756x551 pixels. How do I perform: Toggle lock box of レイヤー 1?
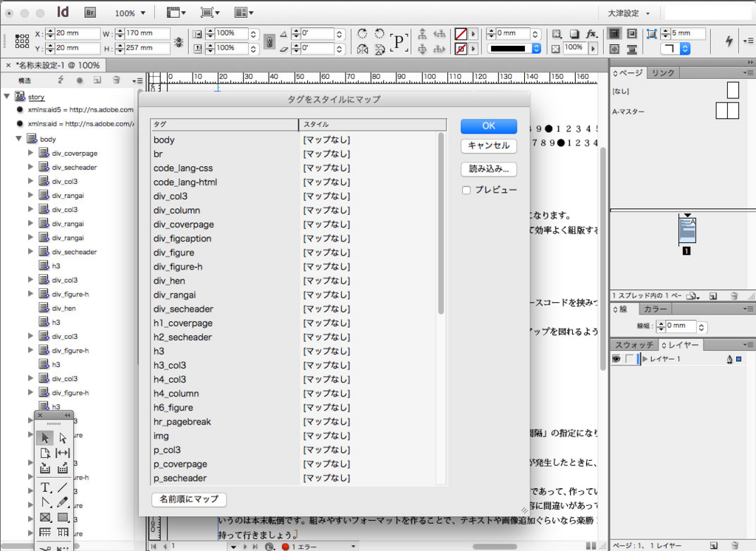[x=629, y=359]
